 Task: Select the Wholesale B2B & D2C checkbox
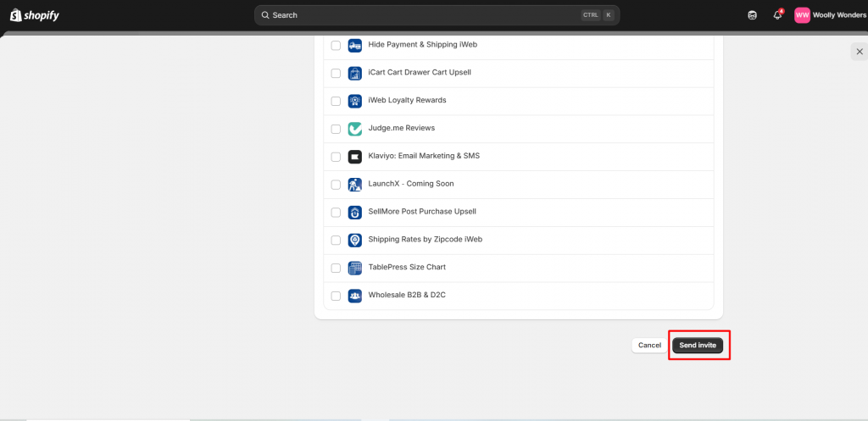tap(336, 296)
